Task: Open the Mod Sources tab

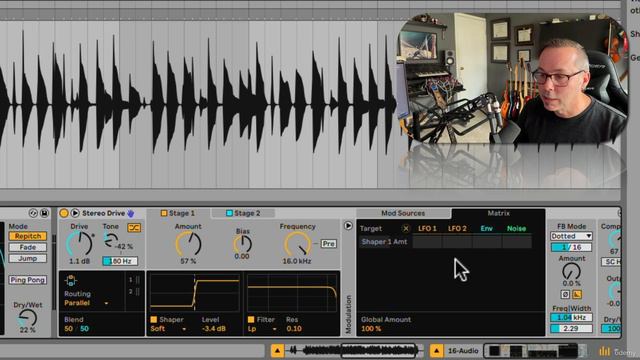Action: point(403,213)
